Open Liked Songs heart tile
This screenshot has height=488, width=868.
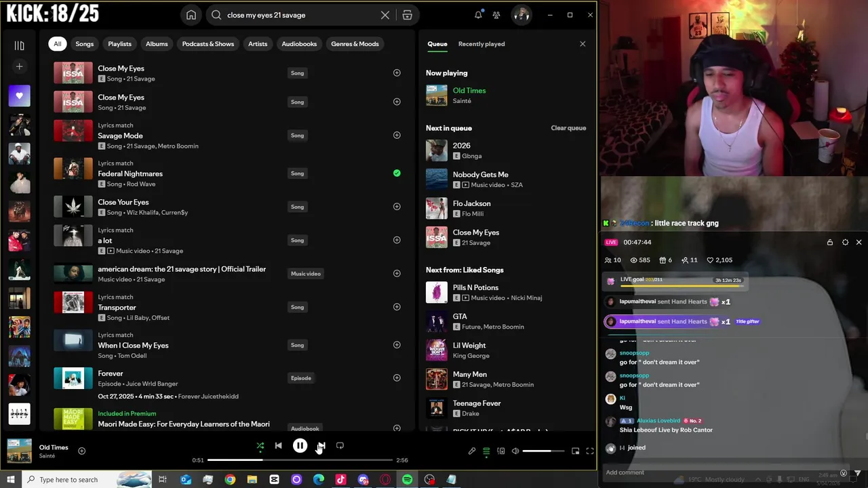tap(19, 96)
